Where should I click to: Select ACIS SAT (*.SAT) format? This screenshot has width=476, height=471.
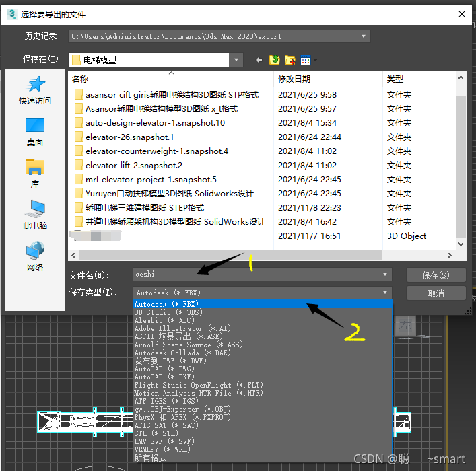263,425
